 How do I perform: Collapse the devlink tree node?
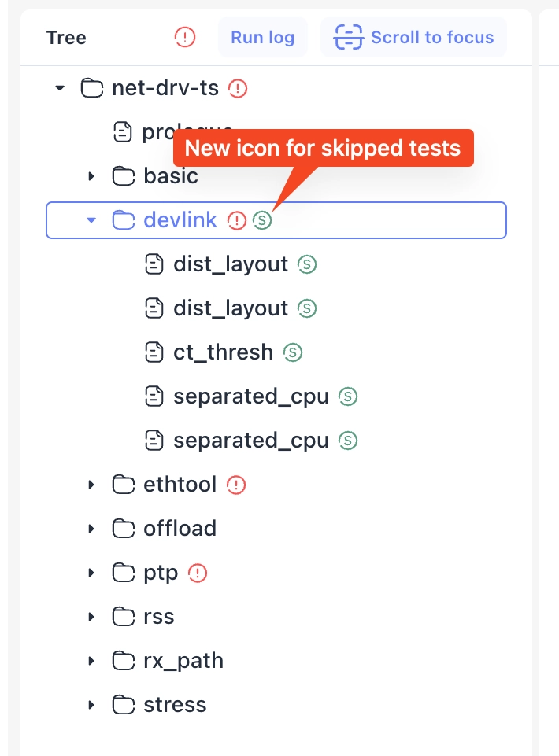[x=90, y=221]
